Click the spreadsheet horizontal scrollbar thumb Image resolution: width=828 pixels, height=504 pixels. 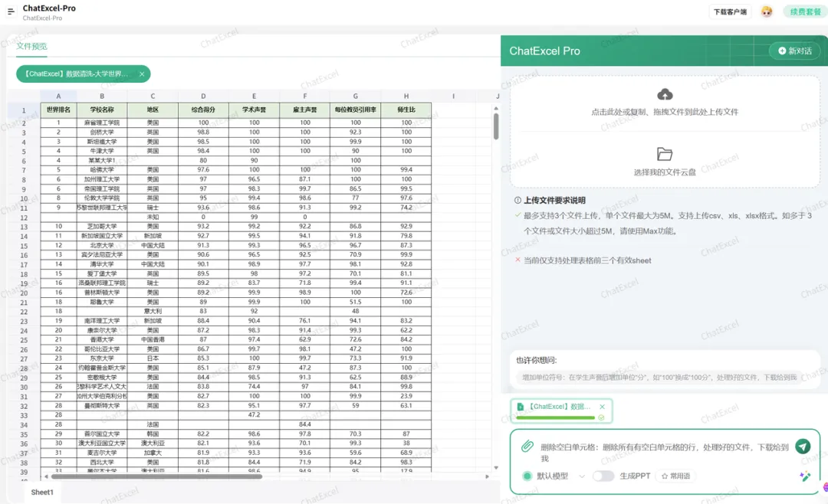point(157,476)
